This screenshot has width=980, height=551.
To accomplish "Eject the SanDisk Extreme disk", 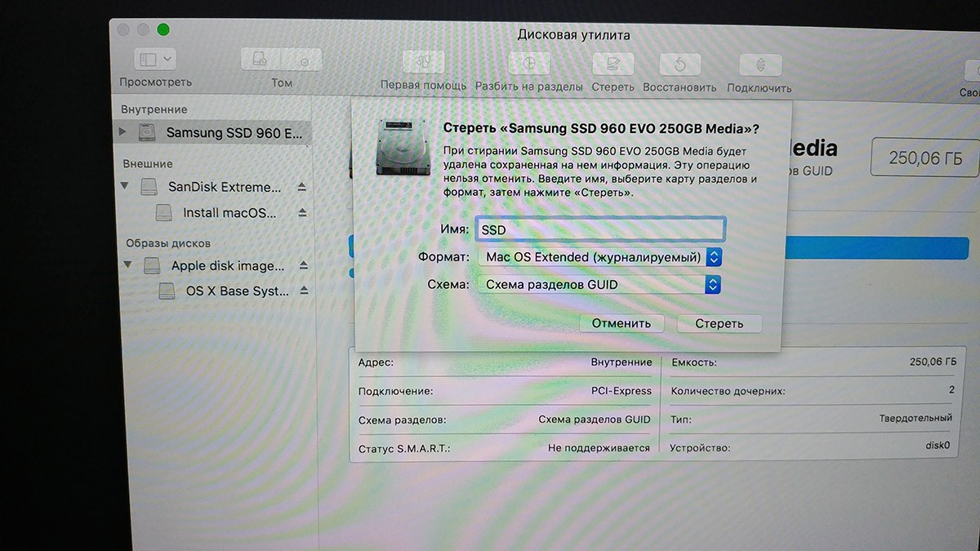I will pyautogui.click(x=302, y=187).
